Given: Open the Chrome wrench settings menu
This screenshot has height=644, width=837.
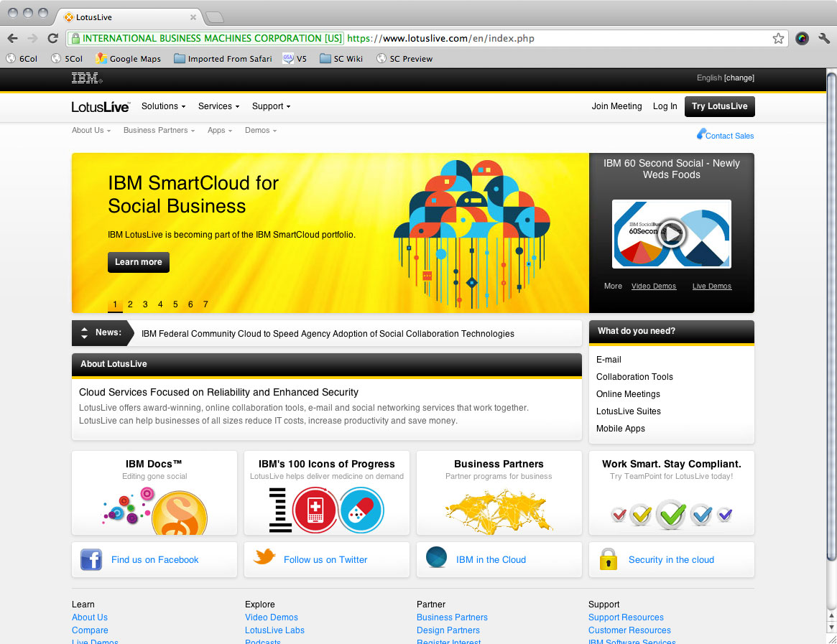Looking at the screenshot, I should tap(823, 39).
